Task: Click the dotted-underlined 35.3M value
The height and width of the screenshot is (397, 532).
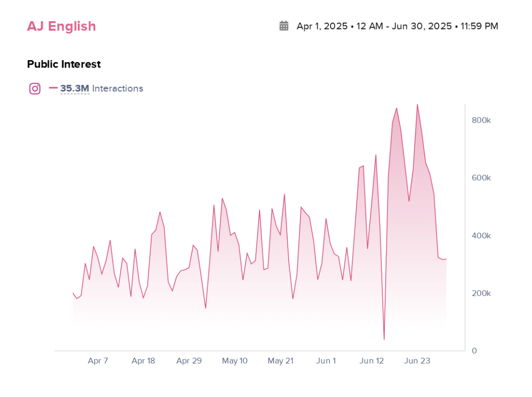Action: (x=74, y=88)
